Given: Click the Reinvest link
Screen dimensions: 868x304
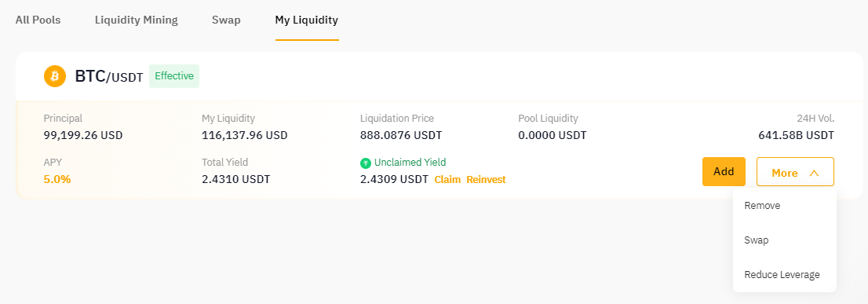Looking at the screenshot, I should click(x=486, y=179).
